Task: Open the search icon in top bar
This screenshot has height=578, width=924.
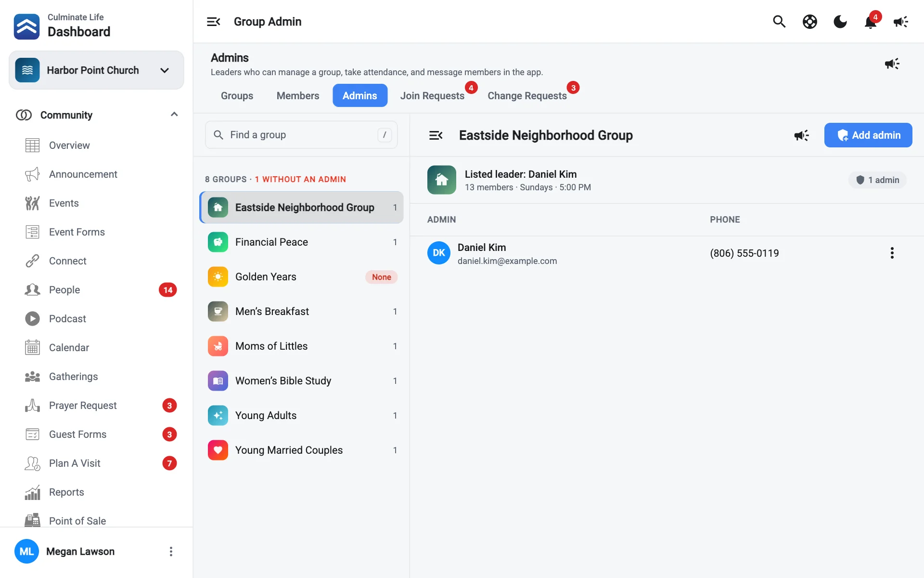Action: coord(779,22)
